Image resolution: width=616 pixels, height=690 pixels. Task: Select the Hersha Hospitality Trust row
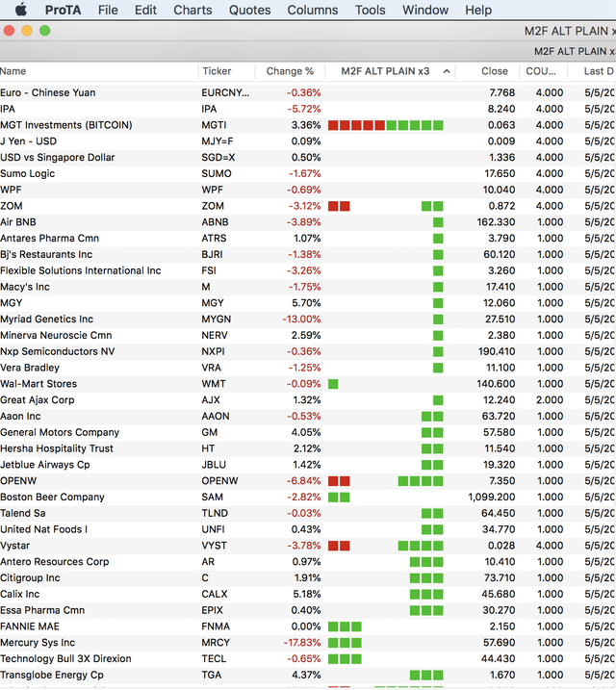(308, 448)
